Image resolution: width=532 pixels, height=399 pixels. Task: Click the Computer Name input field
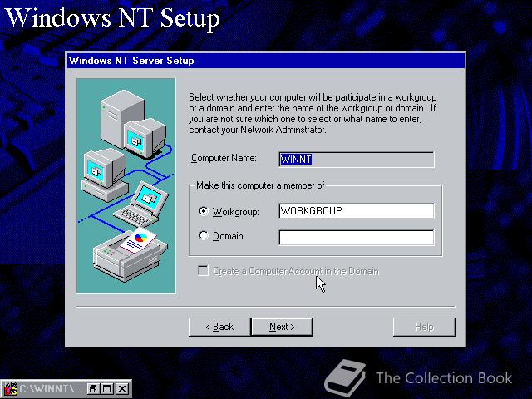[x=357, y=159]
